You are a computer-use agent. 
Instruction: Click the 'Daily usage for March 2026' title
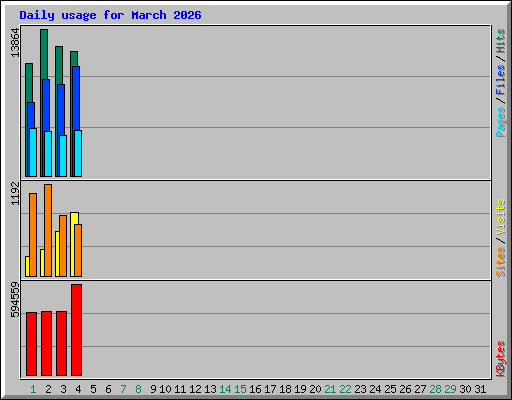[x=110, y=15]
